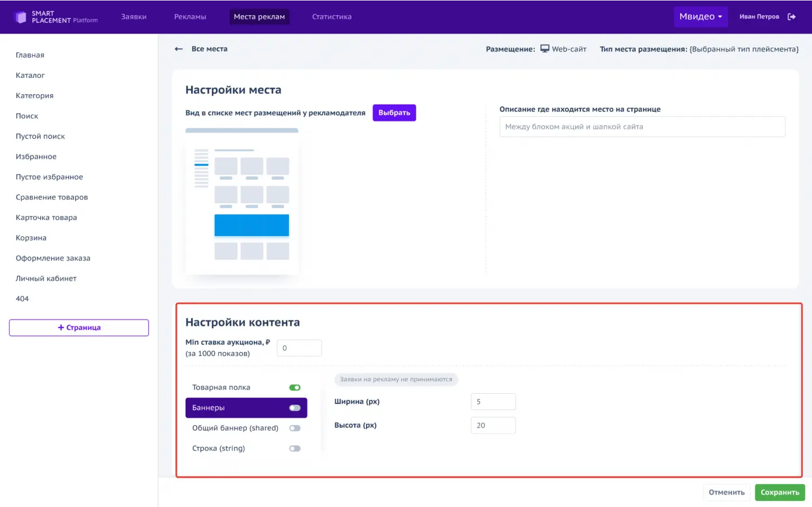The width and height of the screenshot is (812, 507).
Task: Open the Заявки tab
Action: tap(134, 17)
